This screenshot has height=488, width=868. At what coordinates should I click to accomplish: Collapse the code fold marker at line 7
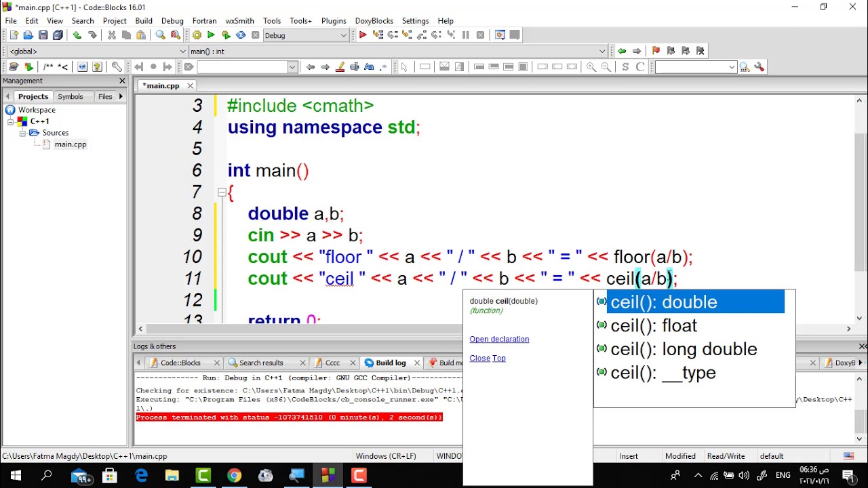tap(222, 192)
